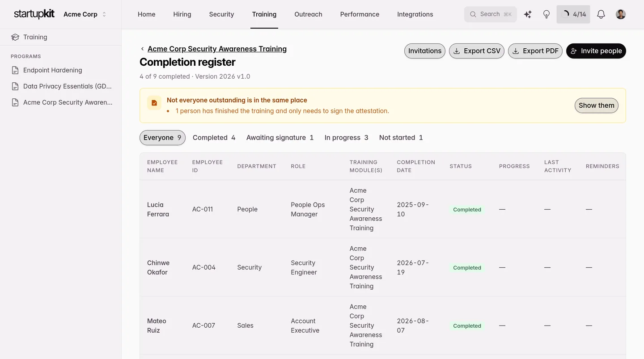Open the 4/14 setup progress indicator
Screen dimensions: 644x359
pos(573,14)
